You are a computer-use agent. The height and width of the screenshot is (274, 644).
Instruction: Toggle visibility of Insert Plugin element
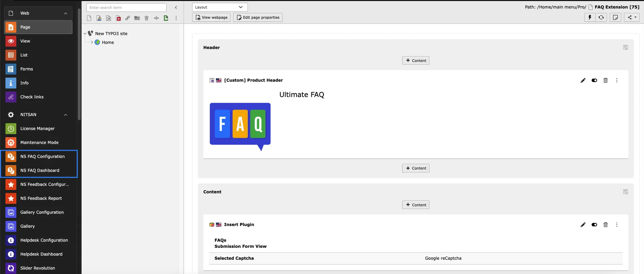click(594, 225)
